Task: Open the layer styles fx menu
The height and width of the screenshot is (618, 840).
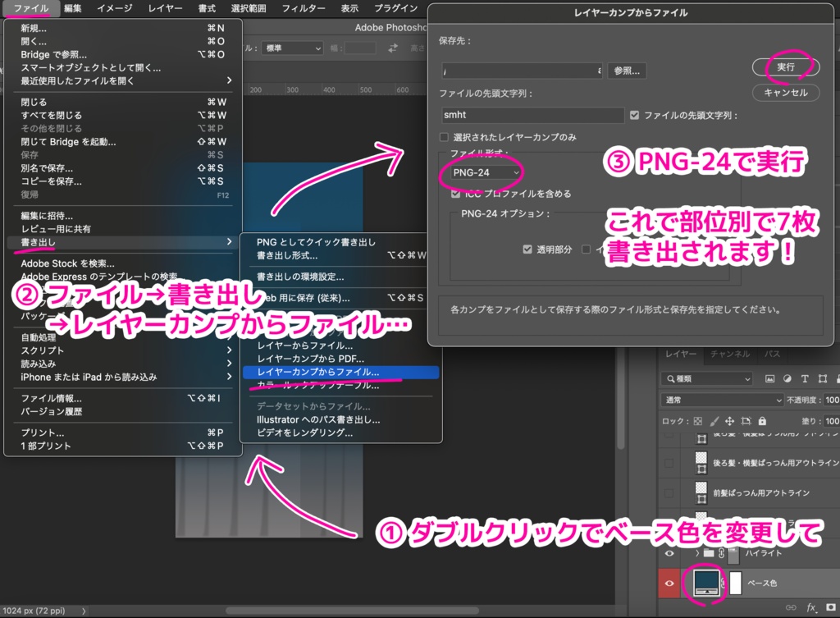Action: point(811,607)
